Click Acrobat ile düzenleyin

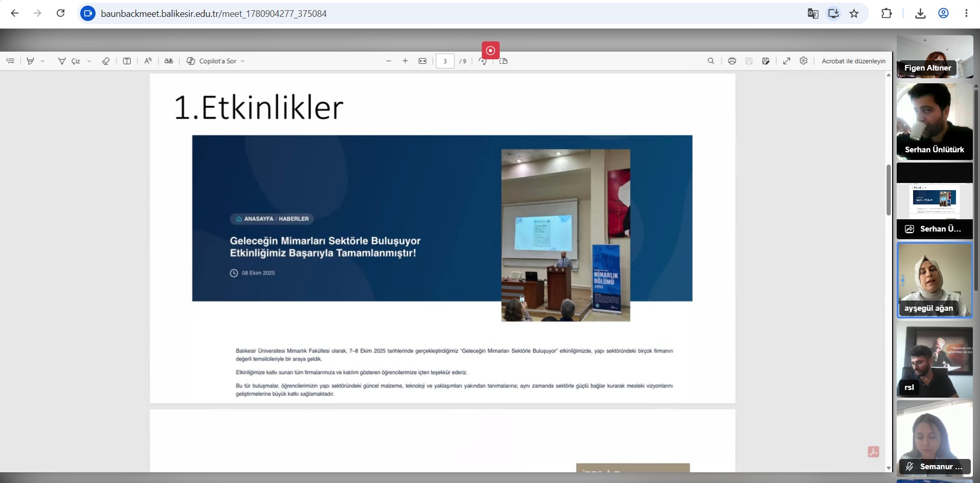(853, 61)
